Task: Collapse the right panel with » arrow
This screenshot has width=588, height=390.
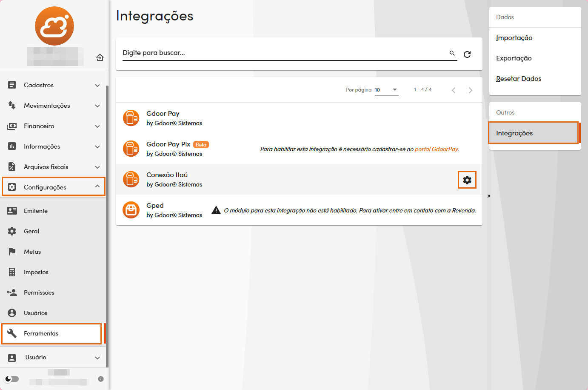Action: [489, 196]
